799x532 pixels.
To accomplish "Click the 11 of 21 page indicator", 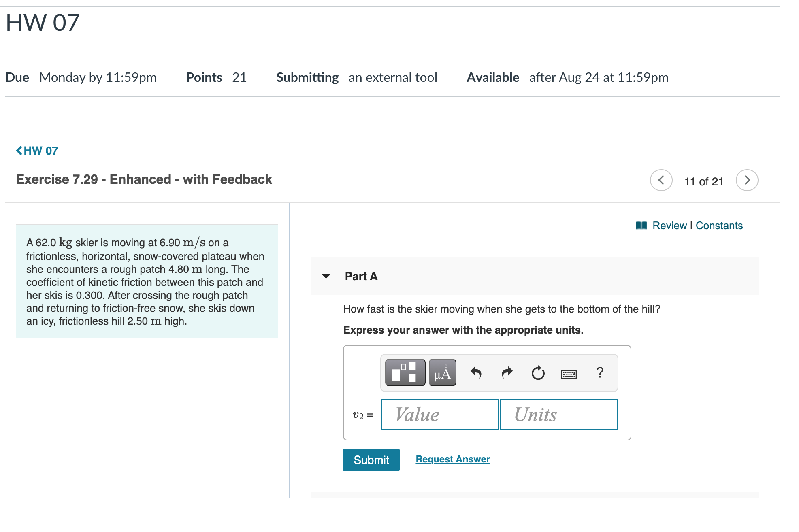I will 704,181.
